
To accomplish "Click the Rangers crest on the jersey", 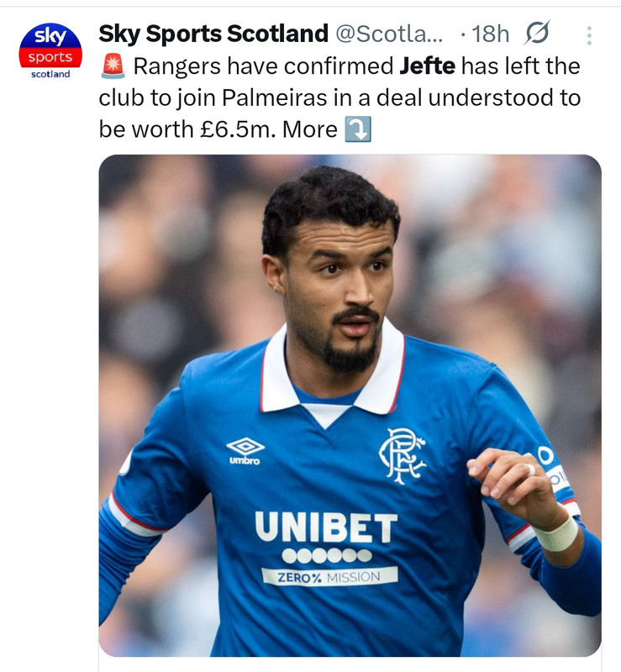I will (x=402, y=456).
